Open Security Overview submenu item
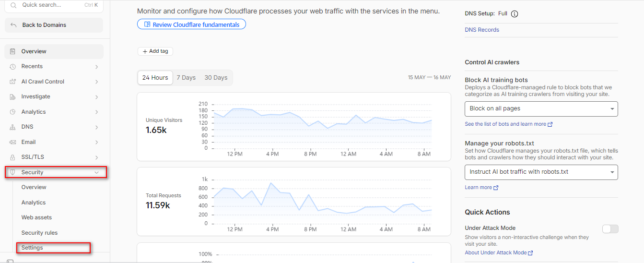 click(34, 187)
